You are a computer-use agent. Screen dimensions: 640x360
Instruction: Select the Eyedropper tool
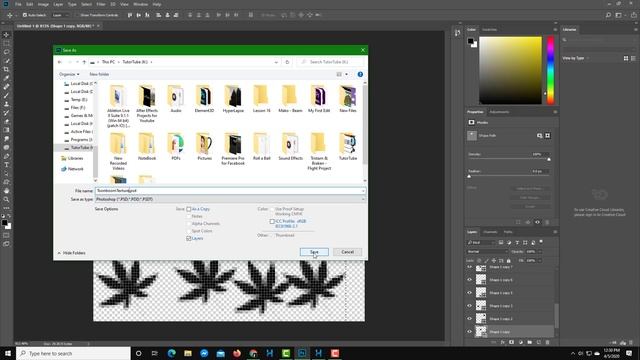(6, 78)
